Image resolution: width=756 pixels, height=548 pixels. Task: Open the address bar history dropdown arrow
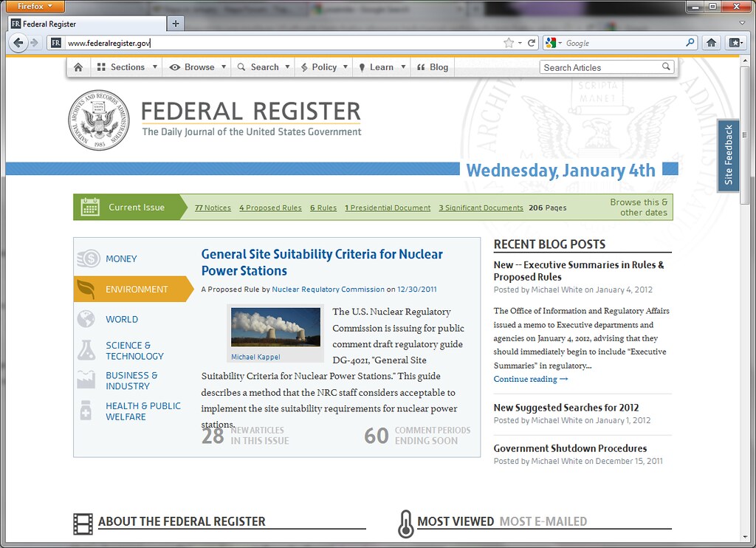520,43
